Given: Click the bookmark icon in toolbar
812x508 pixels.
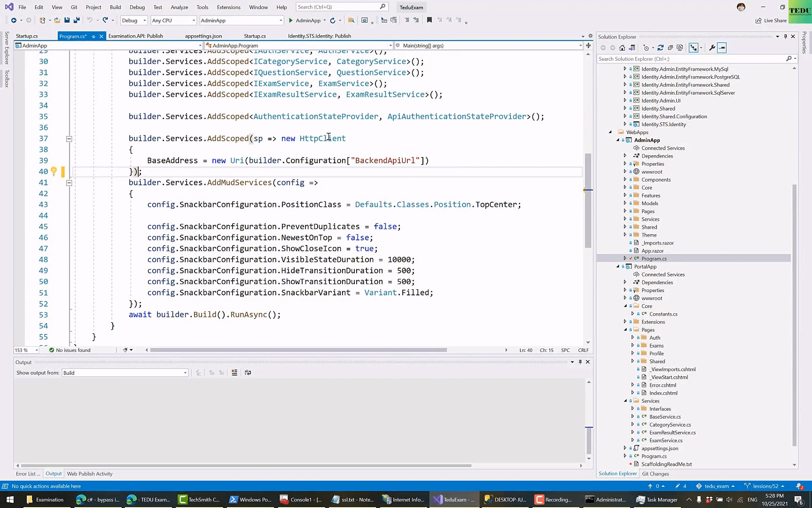Looking at the screenshot, I should click(429, 20).
